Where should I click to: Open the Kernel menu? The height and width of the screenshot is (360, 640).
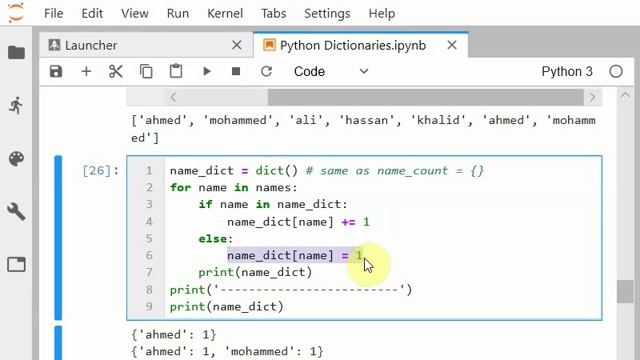click(x=225, y=13)
